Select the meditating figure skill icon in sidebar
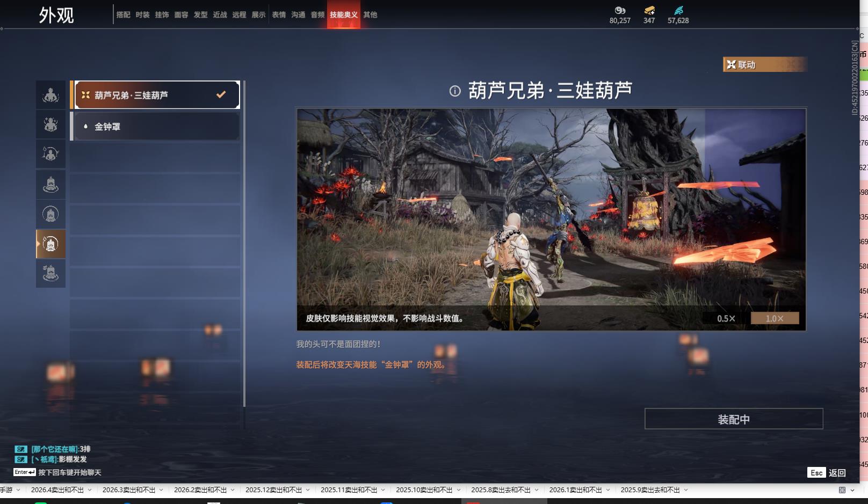 50,96
